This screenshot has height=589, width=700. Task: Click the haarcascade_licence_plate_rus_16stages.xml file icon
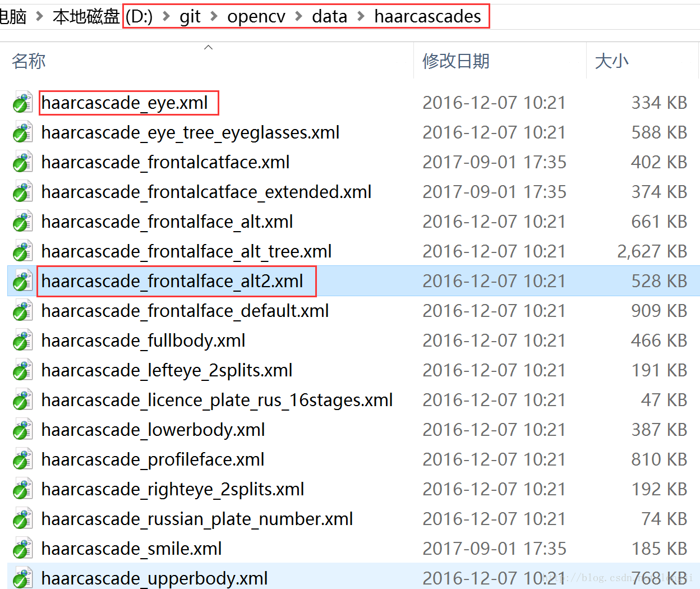(x=22, y=400)
